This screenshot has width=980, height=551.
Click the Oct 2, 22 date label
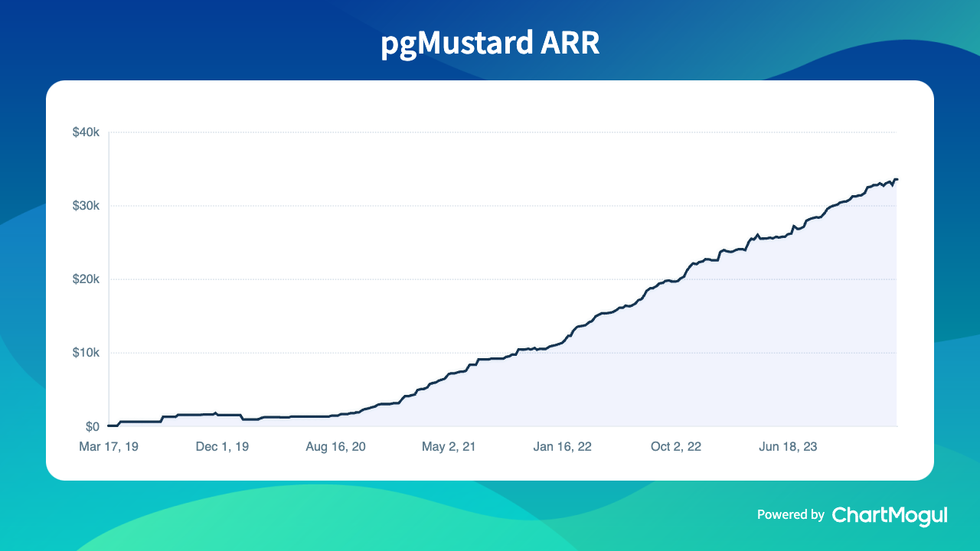point(675,447)
